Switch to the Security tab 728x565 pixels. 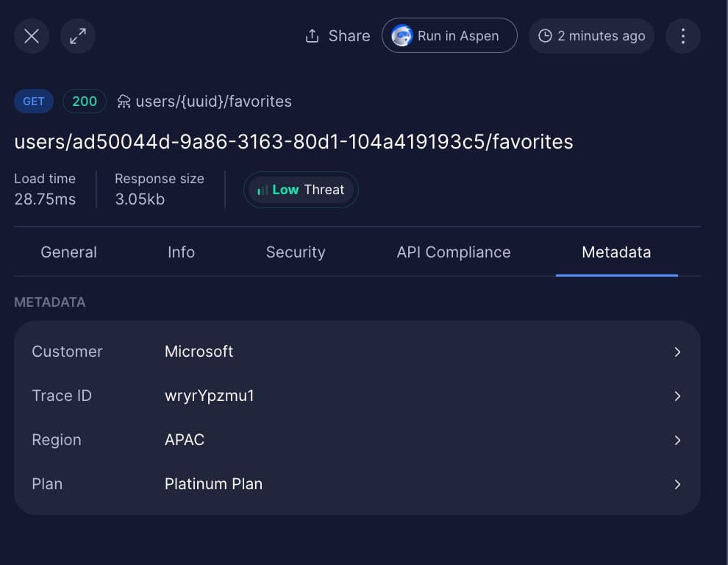[x=295, y=252]
